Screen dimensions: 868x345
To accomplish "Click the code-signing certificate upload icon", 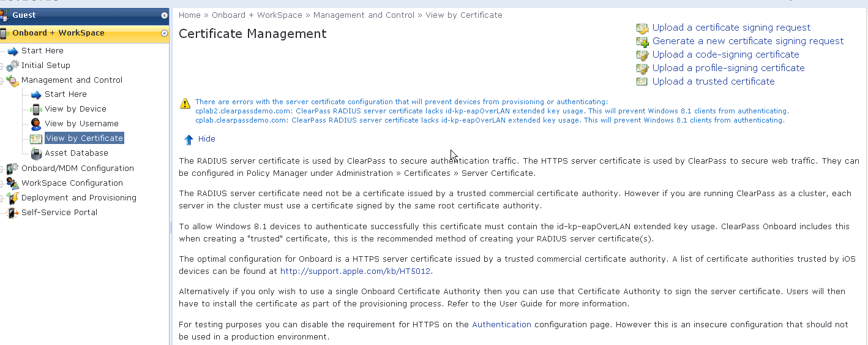I will (x=642, y=55).
